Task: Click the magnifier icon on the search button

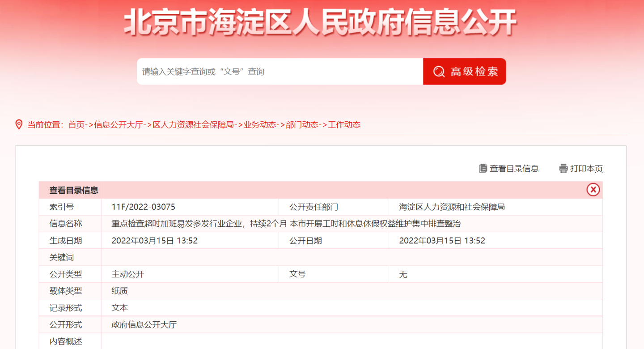Action: (x=439, y=72)
